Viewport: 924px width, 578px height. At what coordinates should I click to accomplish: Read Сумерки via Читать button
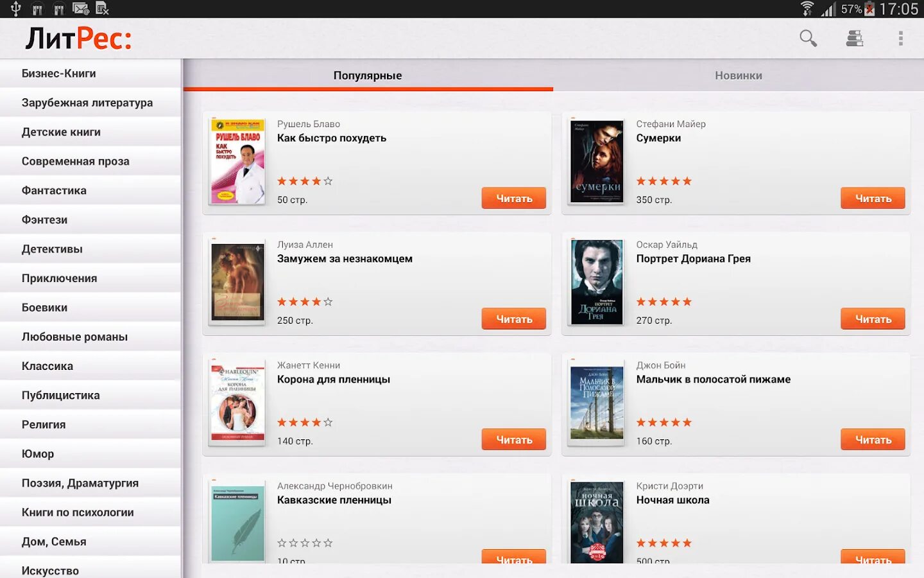click(x=873, y=198)
